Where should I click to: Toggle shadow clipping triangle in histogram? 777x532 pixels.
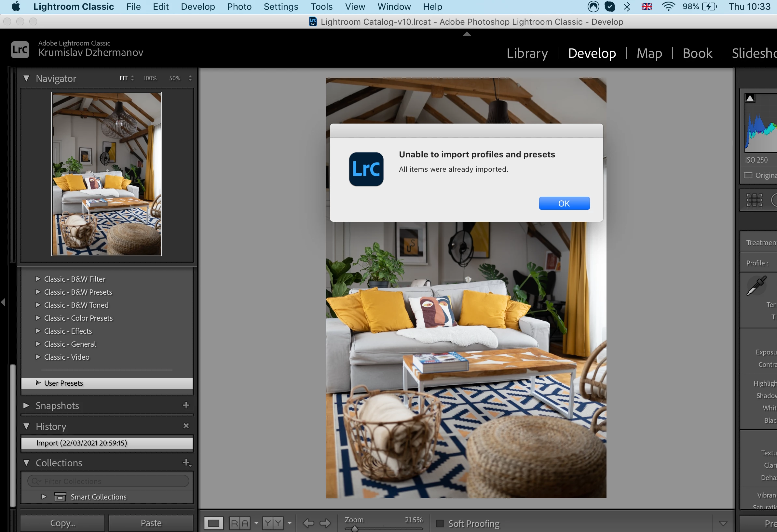[750, 98]
